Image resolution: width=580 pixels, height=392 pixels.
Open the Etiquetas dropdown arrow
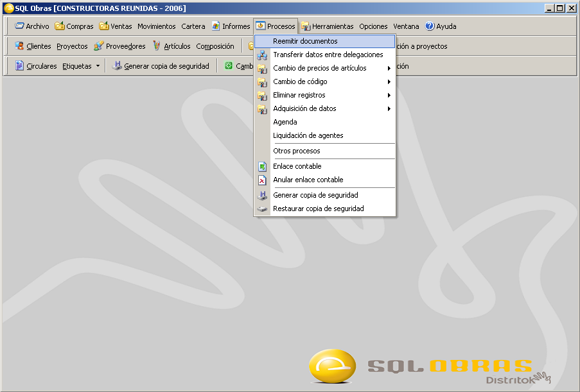98,66
